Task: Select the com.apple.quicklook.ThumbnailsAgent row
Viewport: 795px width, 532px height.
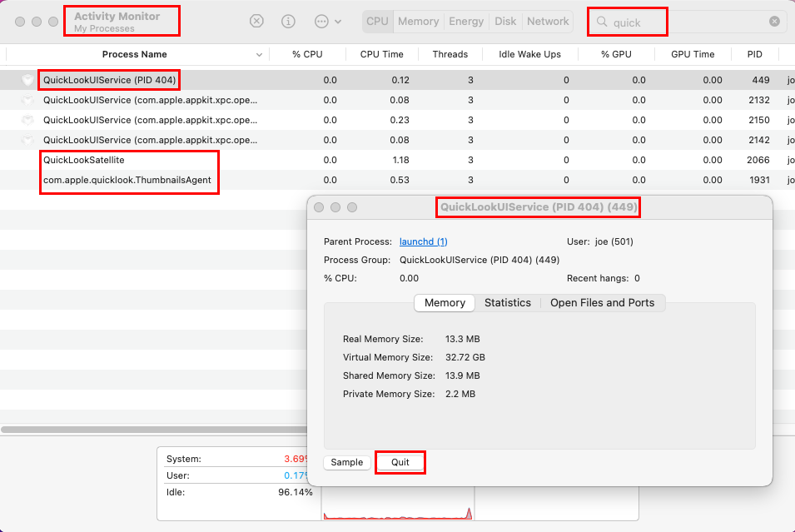Action: tap(398, 180)
